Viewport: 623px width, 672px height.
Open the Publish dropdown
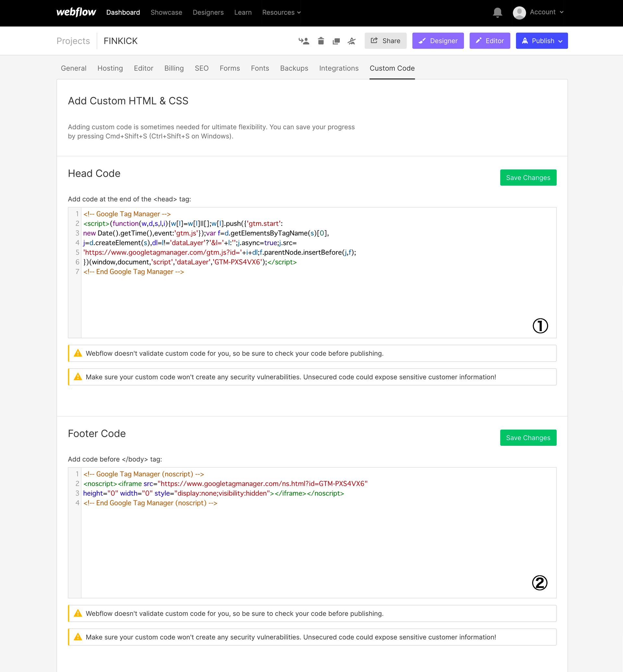pyautogui.click(x=542, y=41)
